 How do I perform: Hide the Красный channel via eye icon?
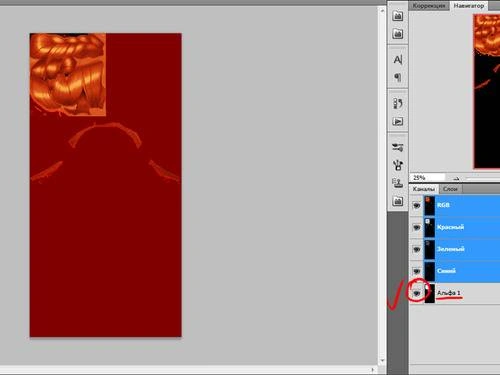417,227
